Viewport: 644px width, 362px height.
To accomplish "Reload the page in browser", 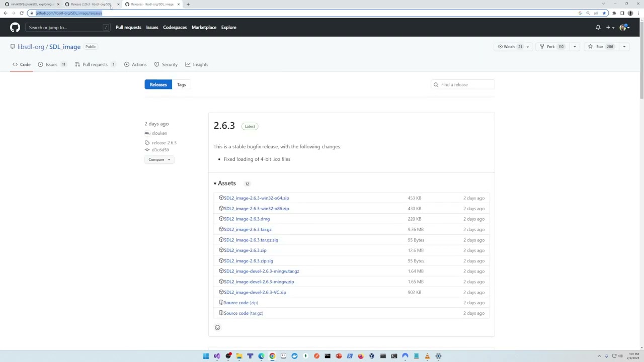I will (x=21, y=13).
